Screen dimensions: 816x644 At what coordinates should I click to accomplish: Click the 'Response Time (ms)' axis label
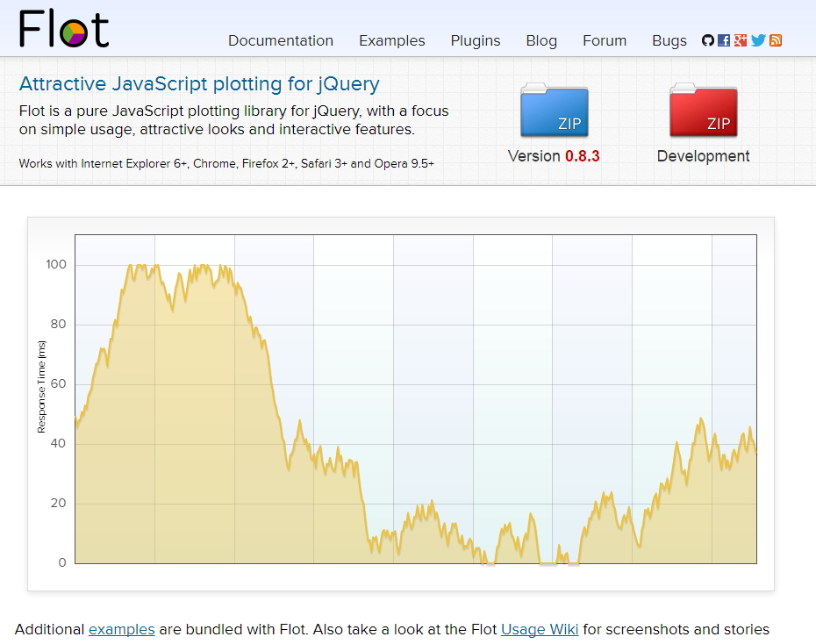pos(41,387)
